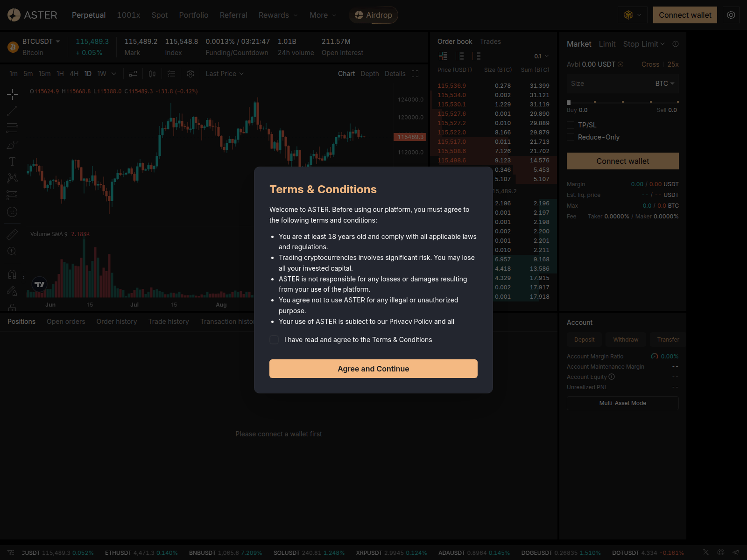Select the brush drawing tool

pyautogui.click(x=12, y=145)
